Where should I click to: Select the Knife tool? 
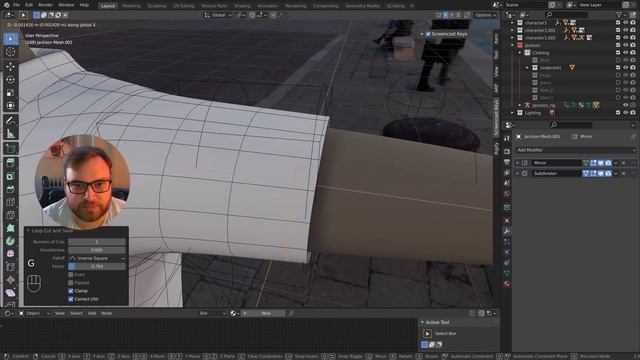(11, 215)
